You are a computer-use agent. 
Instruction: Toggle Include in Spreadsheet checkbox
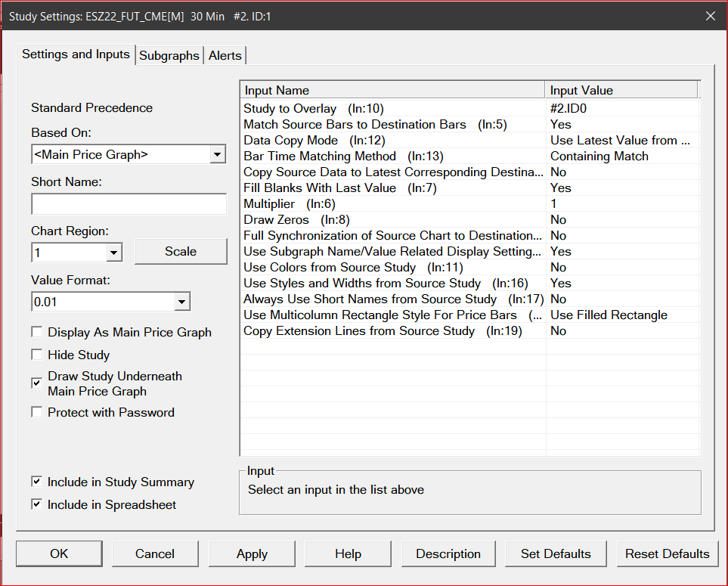coord(37,504)
